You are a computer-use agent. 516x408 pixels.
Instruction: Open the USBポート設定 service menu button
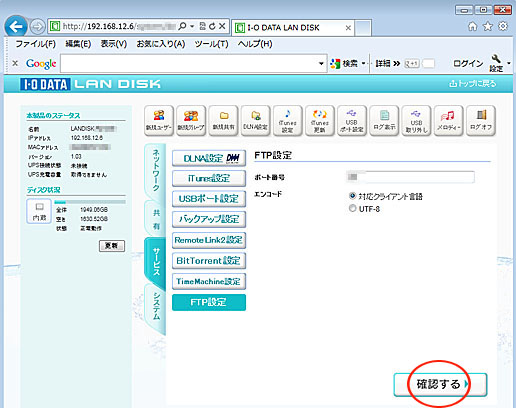(209, 199)
